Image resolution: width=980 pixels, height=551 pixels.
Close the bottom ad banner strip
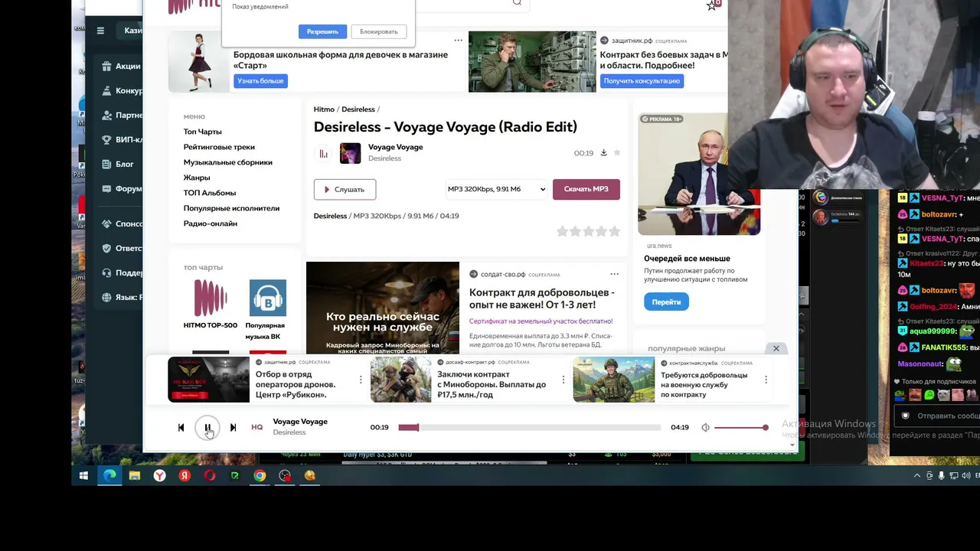[776, 349]
